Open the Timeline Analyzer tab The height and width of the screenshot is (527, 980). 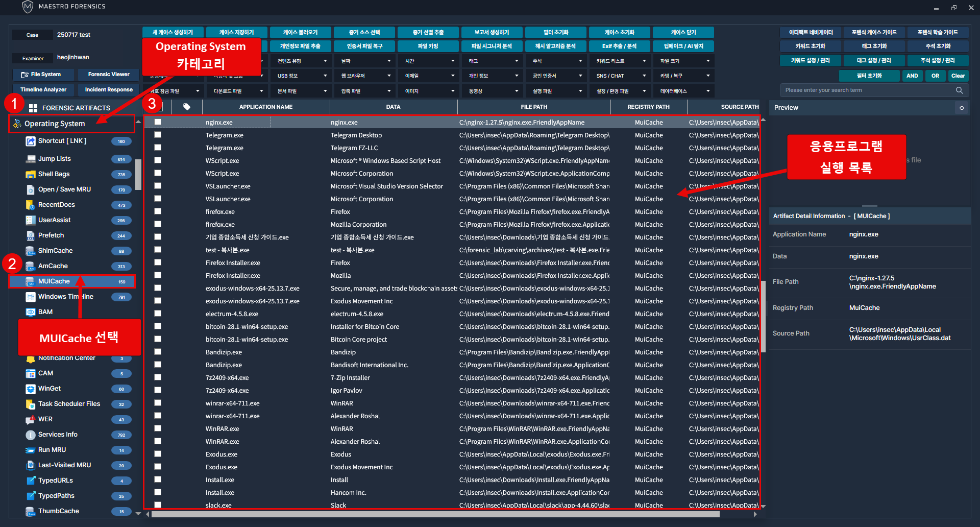pyautogui.click(x=43, y=90)
